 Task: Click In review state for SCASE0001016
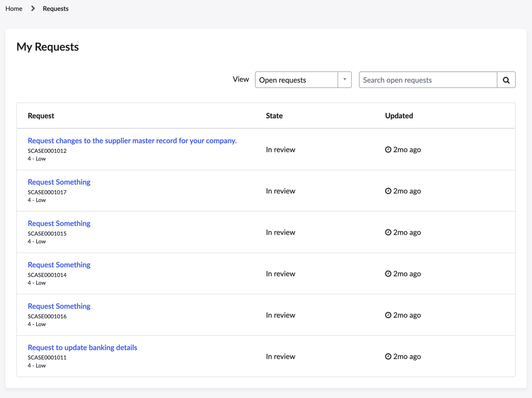click(280, 315)
